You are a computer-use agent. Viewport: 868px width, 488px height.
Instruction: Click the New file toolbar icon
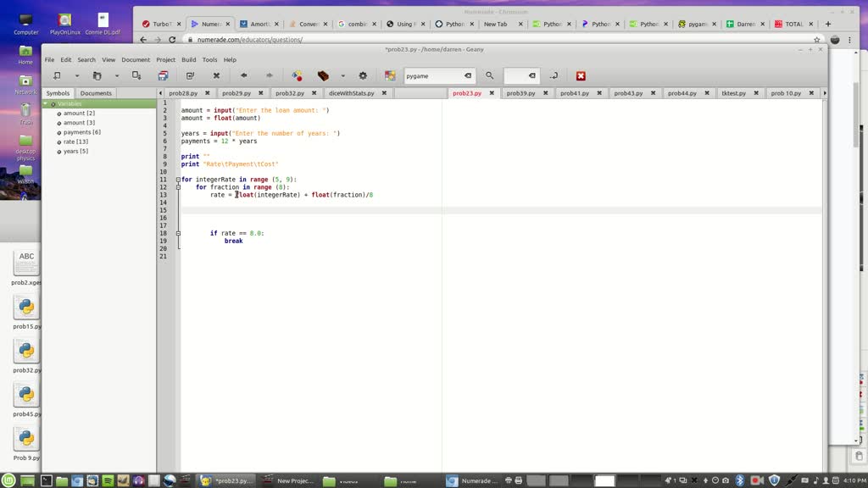(x=57, y=75)
